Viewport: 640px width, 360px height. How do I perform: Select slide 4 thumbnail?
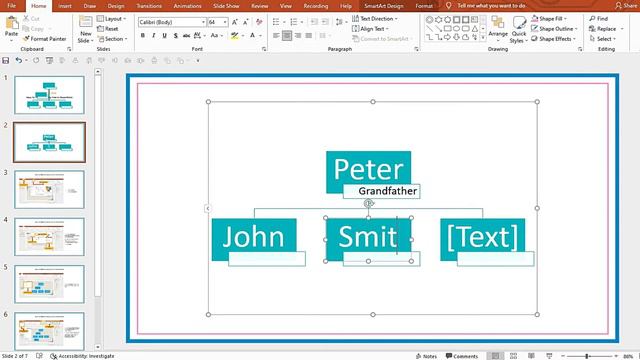tap(49, 237)
